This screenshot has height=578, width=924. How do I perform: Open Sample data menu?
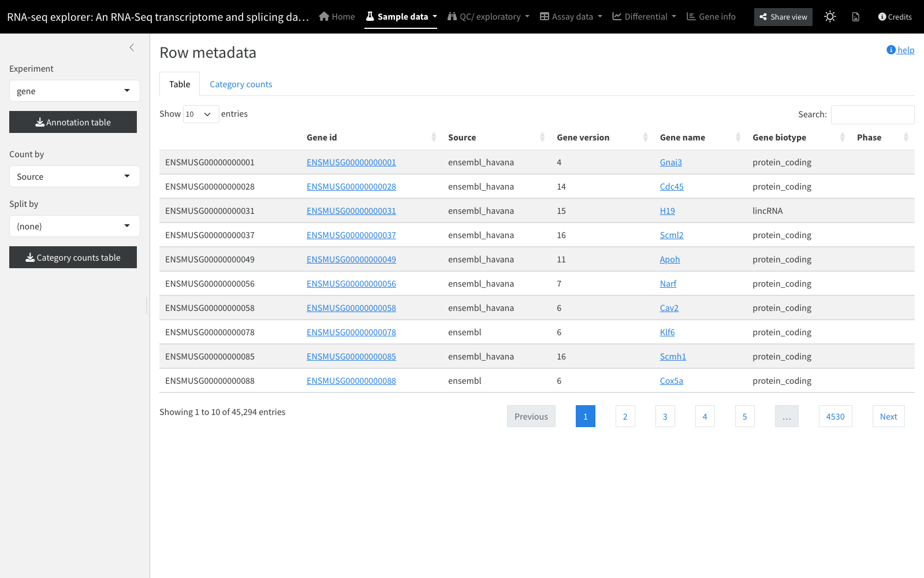coord(401,17)
